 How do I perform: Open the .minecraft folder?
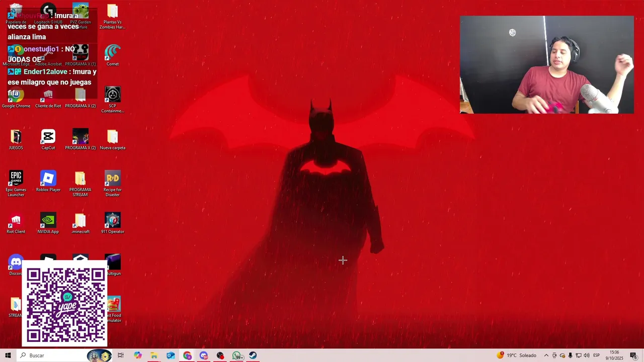coord(80,222)
